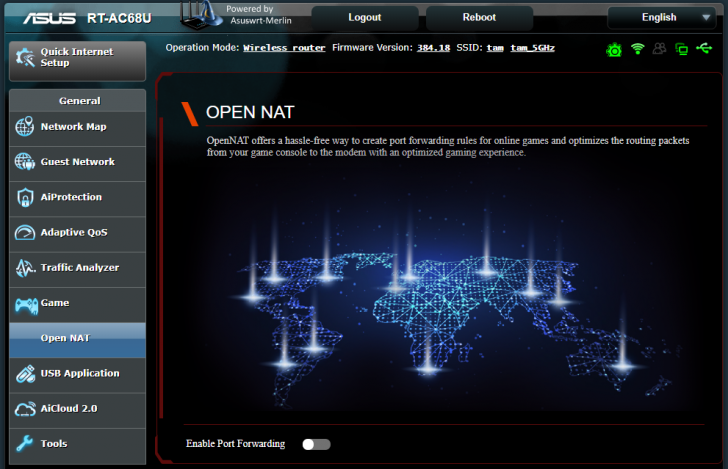Open the Game menu item
The image size is (728, 469).
point(78,303)
